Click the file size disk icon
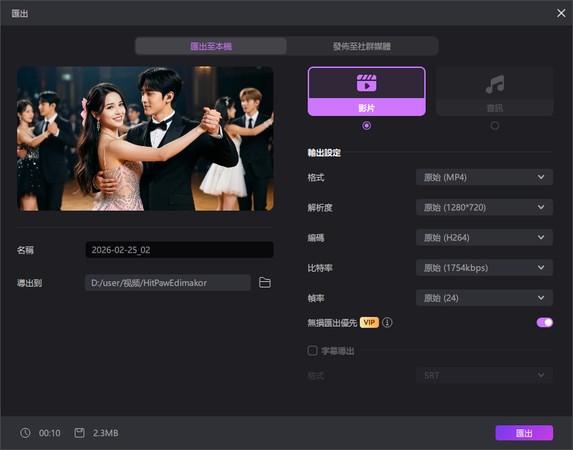This screenshot has height=450, width=573. [x=79, y=433]
